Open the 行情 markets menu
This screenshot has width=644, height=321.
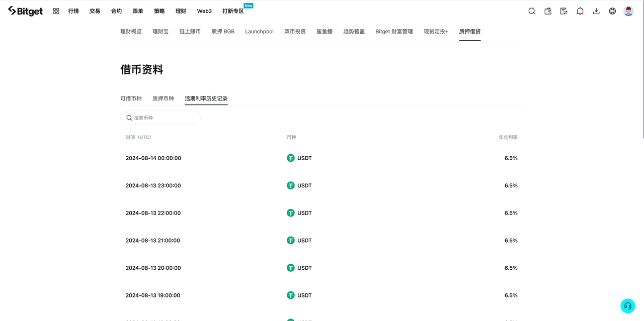(73, 11)
